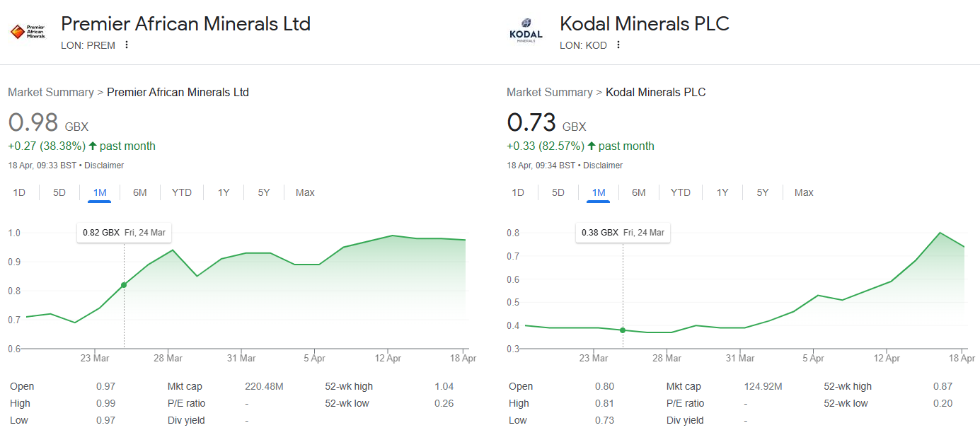Switch Premier African Minerals chart to YTD

click(182, 192)
